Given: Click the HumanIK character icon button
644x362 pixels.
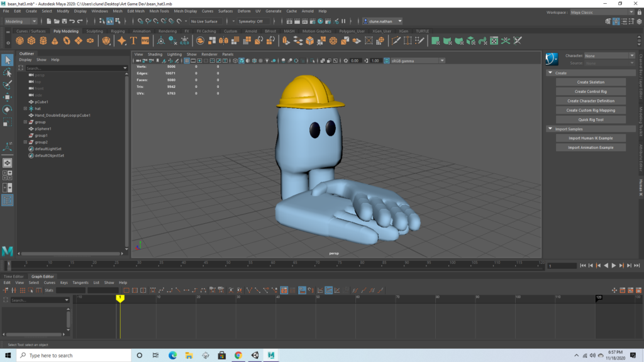Looking at the screenshot, I should (x=552, y=59).
